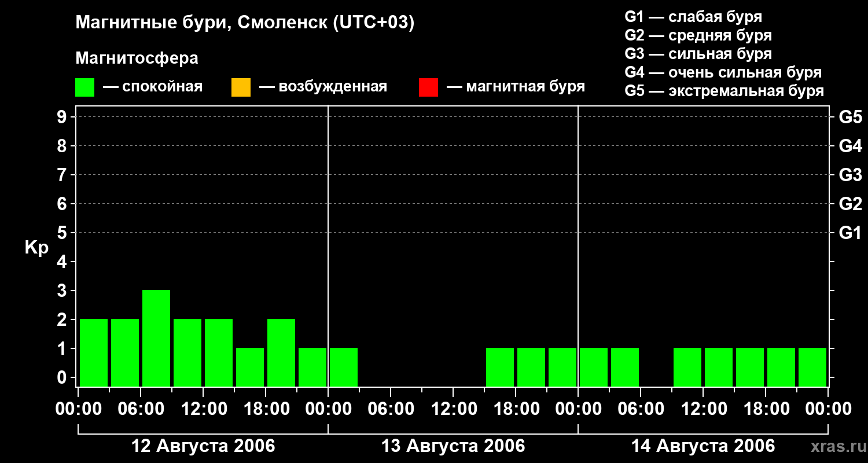Click the '— спокойная' legend label
The height and width of the screenshot is (463, 868).
pos(153,87)
